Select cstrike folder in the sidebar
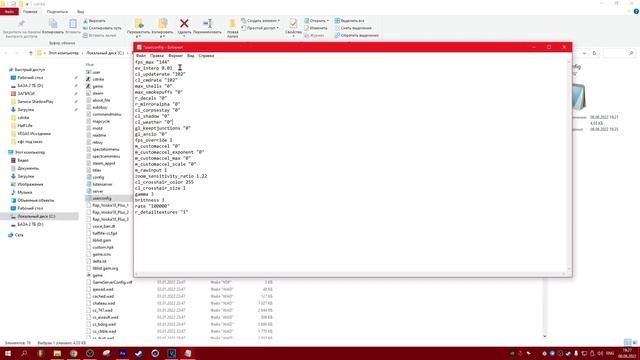The image size is (640, 360). tap(23, 118)
